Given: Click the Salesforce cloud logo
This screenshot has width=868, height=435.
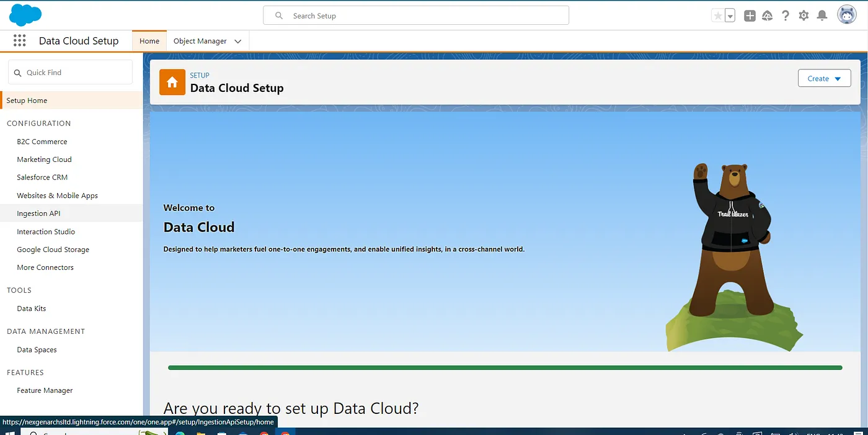Looking at the screenshot, I should 25,15.
